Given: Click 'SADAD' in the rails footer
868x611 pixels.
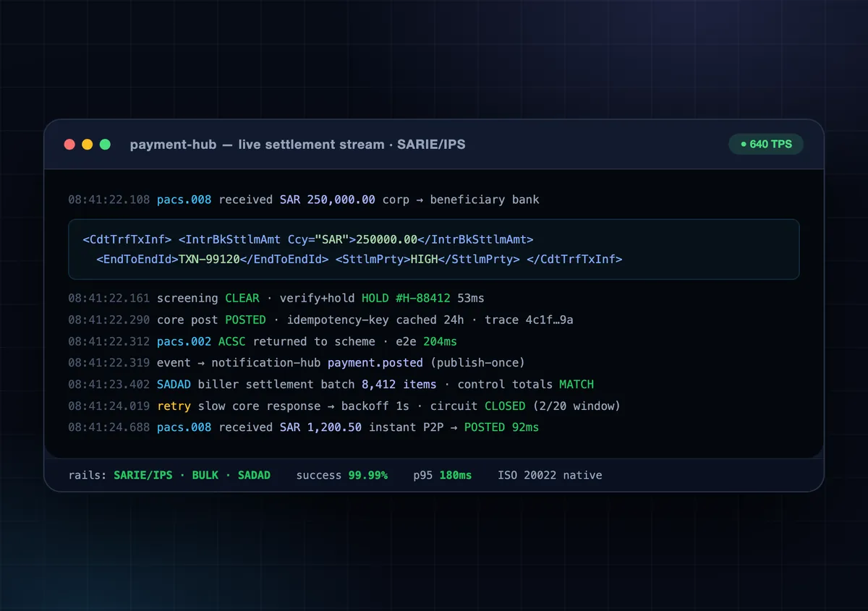Looking at the screenshot, I should (254, 475).
